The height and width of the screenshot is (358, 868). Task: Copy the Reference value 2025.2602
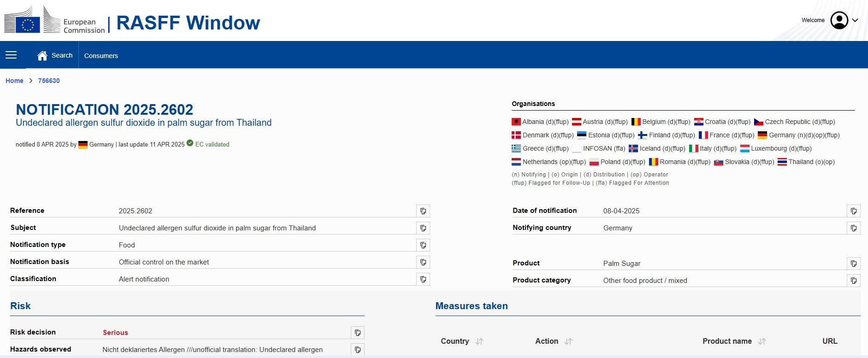[423, 211]
